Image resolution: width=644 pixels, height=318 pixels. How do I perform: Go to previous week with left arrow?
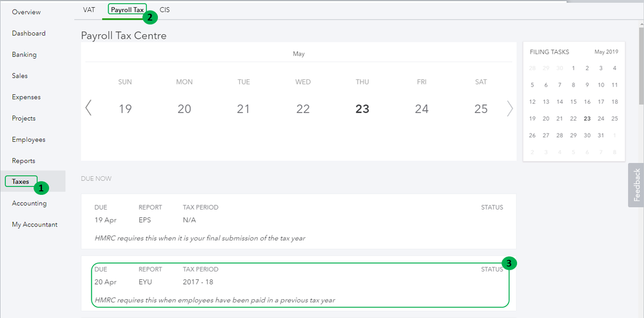click(x=88, y=108)
